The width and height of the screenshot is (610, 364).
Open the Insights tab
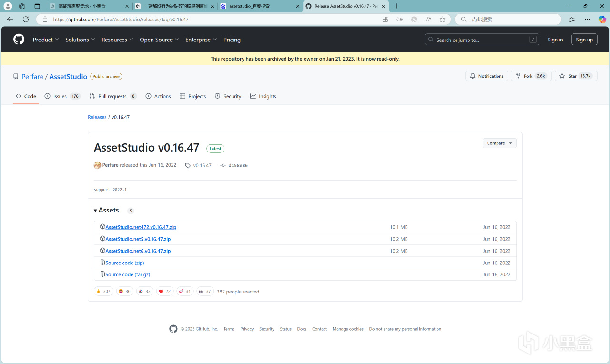(x=263, y=96)
